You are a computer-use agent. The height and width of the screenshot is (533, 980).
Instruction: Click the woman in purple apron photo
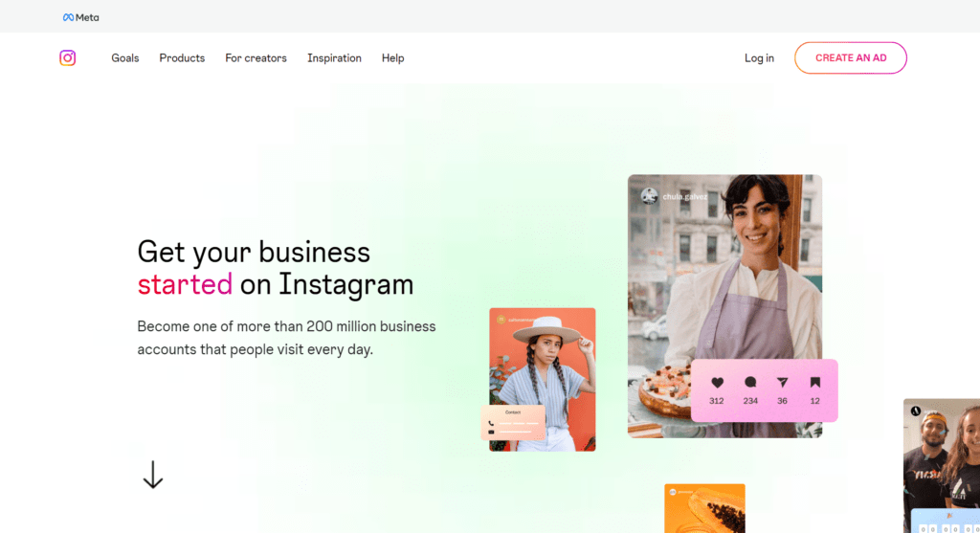pyautogui.click(x=725, y=305)
